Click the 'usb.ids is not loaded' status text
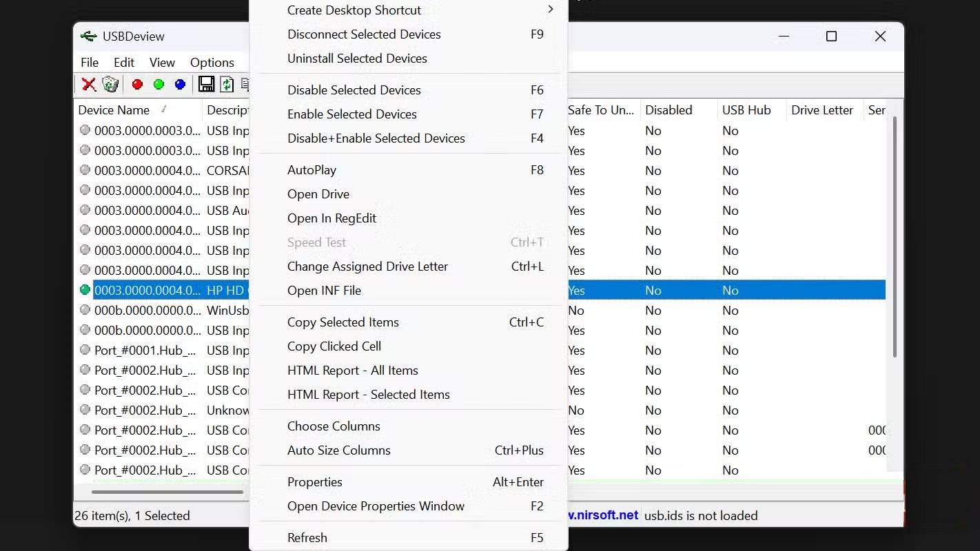This screenshot has height=551, width=980. (701, 515)
